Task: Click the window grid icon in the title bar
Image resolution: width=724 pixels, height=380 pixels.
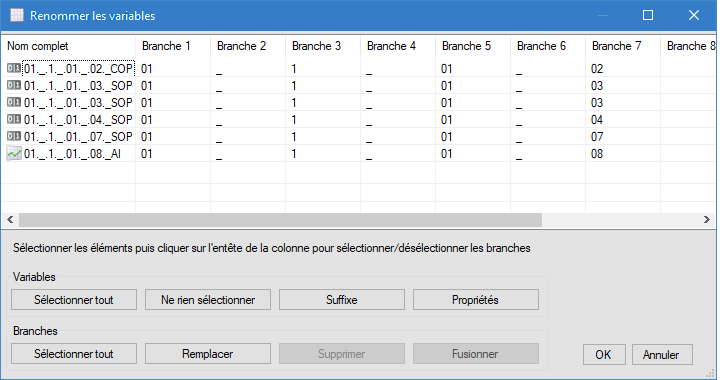Action: pyautogui.click(x=17, y=15)
